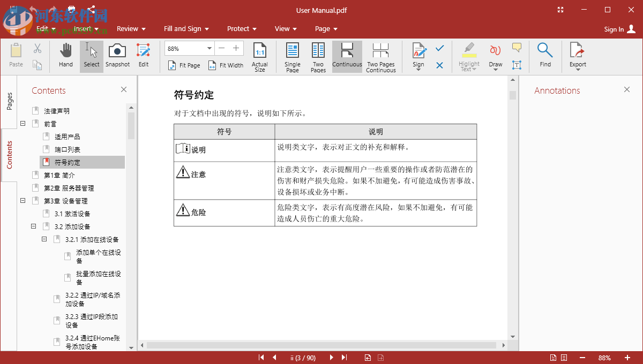
Task: Click the Sign In link
Action: 614,29
